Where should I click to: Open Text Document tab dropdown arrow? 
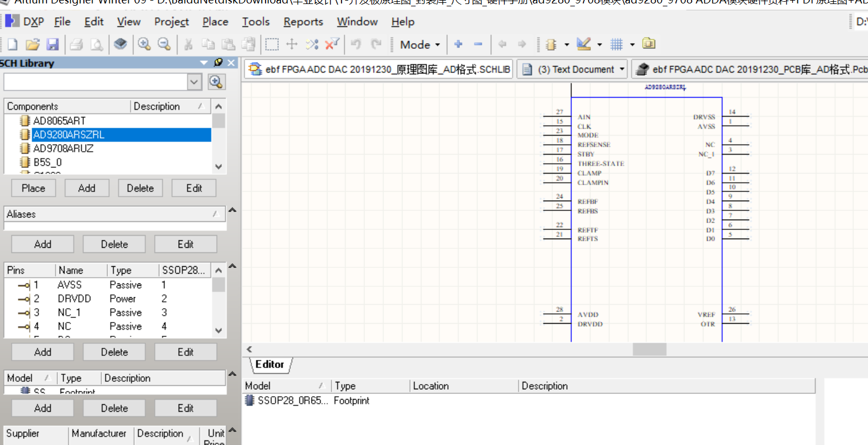pos(621,70)
